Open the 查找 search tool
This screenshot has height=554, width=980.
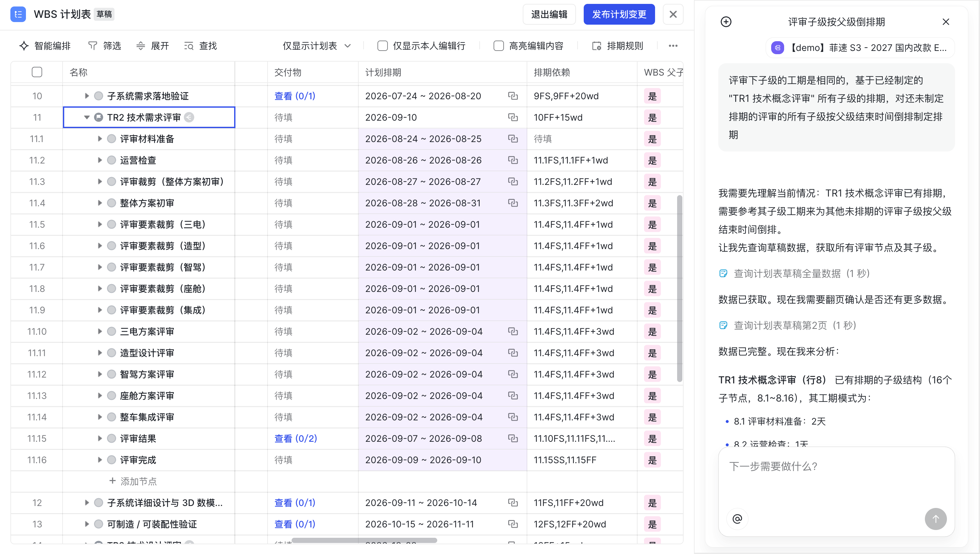[200, 46]
